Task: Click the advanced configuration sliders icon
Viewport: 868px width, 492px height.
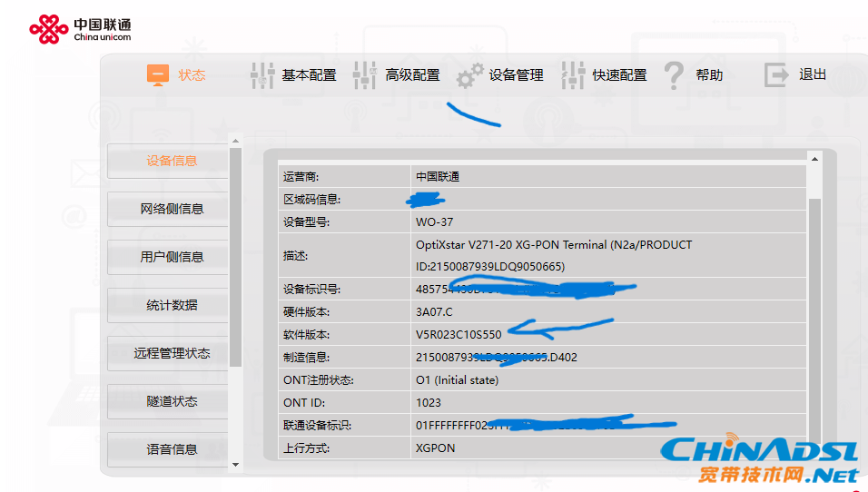Action: pos(365,75)
